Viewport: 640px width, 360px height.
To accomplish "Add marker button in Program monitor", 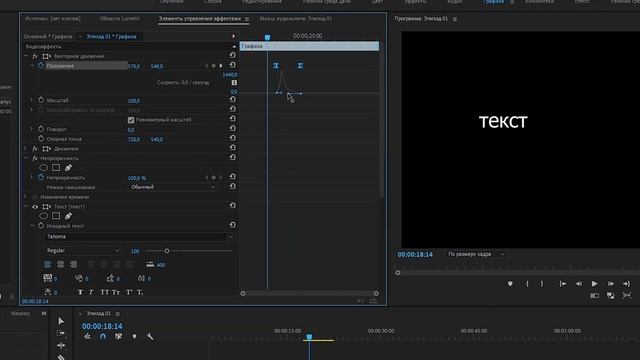I will click(510, 284).
